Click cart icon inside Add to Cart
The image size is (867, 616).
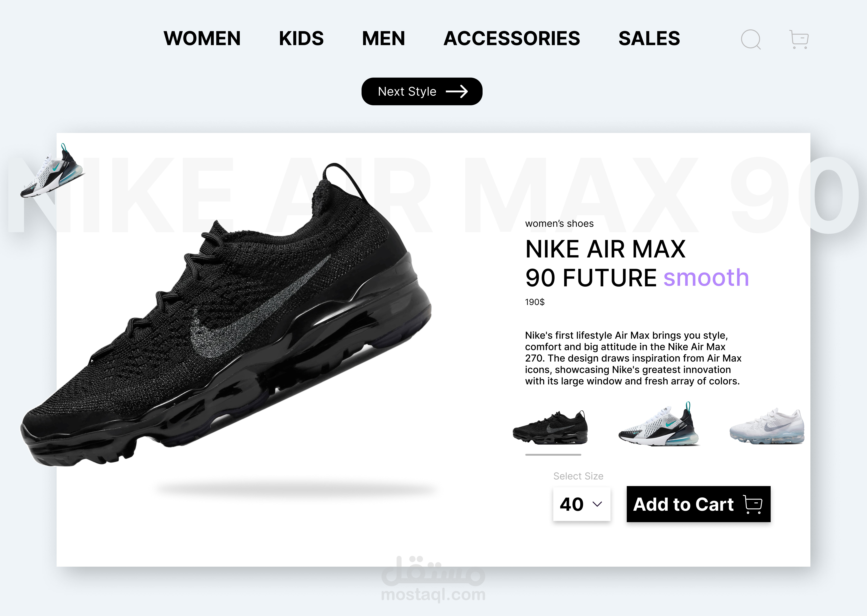[753, 504]
